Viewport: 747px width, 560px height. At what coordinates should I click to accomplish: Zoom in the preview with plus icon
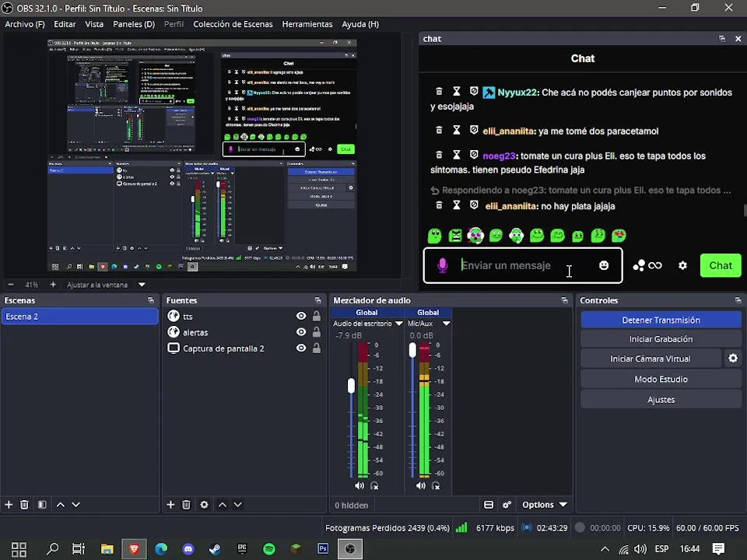coord(53,285)
